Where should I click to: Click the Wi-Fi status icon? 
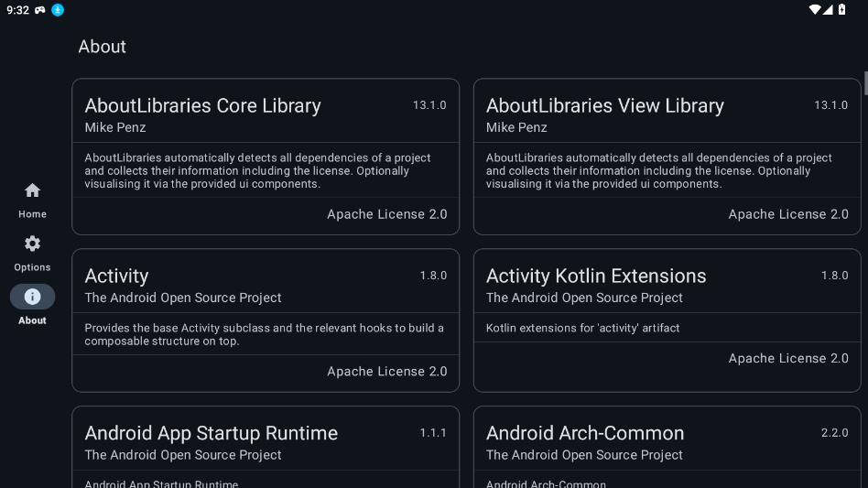pyautogui.click(x=814, y=10)
